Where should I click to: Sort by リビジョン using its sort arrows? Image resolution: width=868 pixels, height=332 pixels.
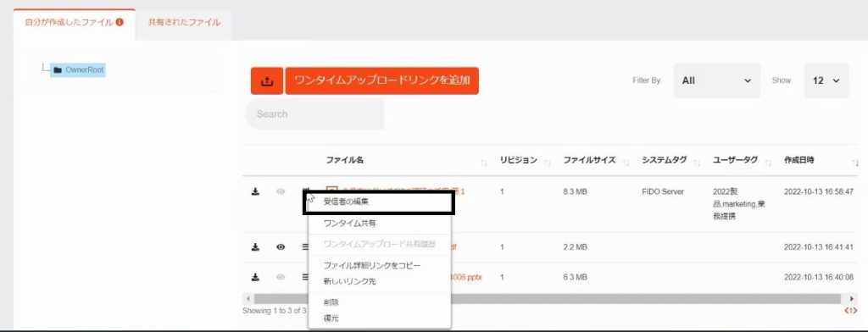click(548, 163)
